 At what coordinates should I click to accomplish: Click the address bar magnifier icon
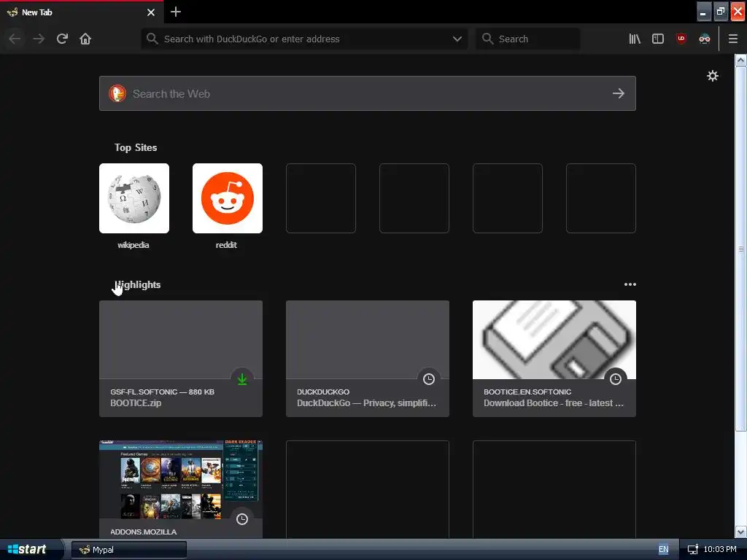[x=152, y=39]
